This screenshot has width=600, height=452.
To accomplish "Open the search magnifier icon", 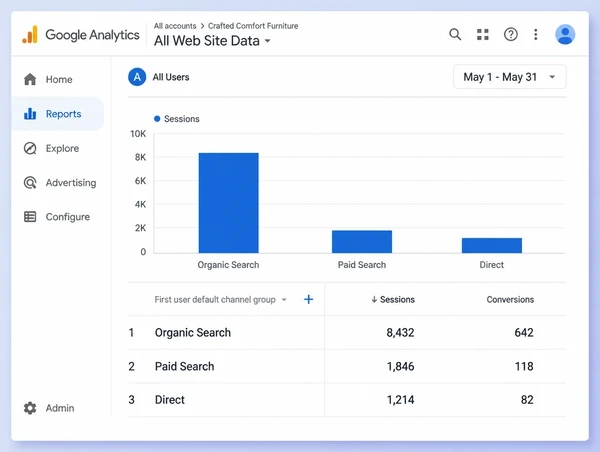I will (x=455, y=34).
